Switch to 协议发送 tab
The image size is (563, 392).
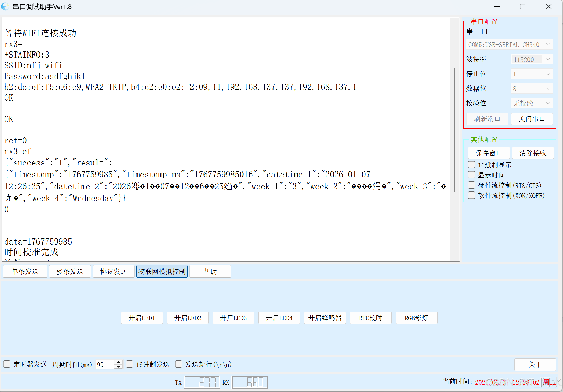[x=114, y=271]
